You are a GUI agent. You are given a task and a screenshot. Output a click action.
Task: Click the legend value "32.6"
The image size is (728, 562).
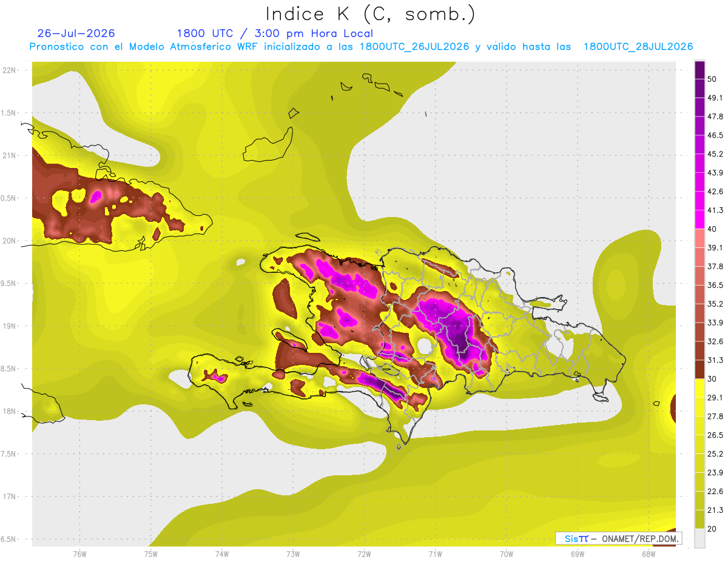(715, 341)
